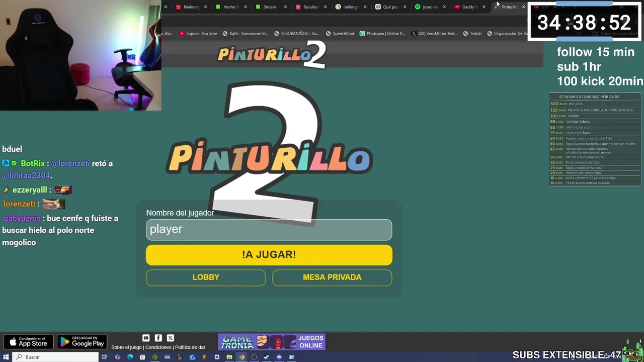Click the @lolitaa2304 mention in chat

click(26, 175)
